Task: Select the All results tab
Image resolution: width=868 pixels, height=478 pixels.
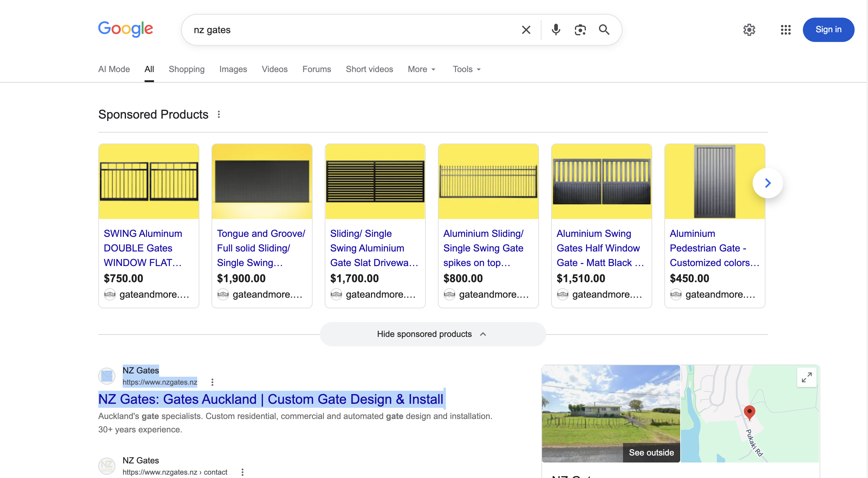Action: point(149,69)
